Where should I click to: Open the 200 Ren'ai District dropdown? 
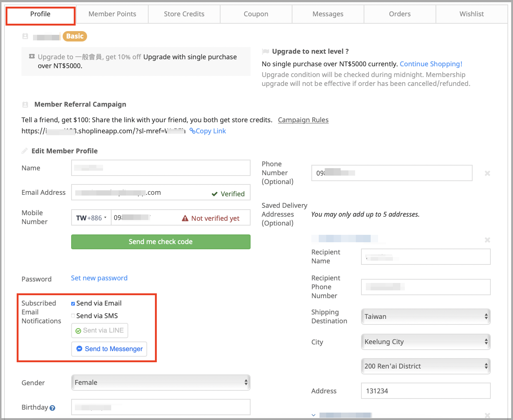pyautogui.click(x=426, y=366)
